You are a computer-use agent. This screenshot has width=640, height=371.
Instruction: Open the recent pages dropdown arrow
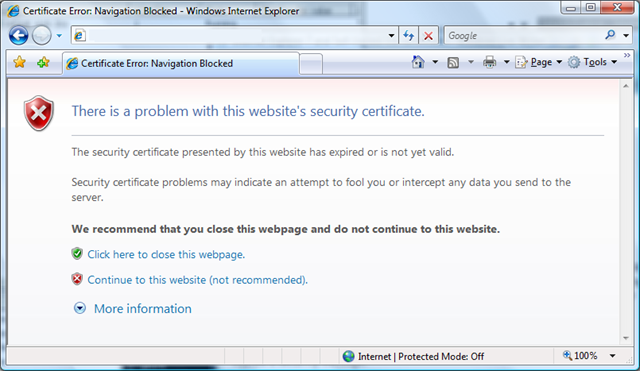59,36
